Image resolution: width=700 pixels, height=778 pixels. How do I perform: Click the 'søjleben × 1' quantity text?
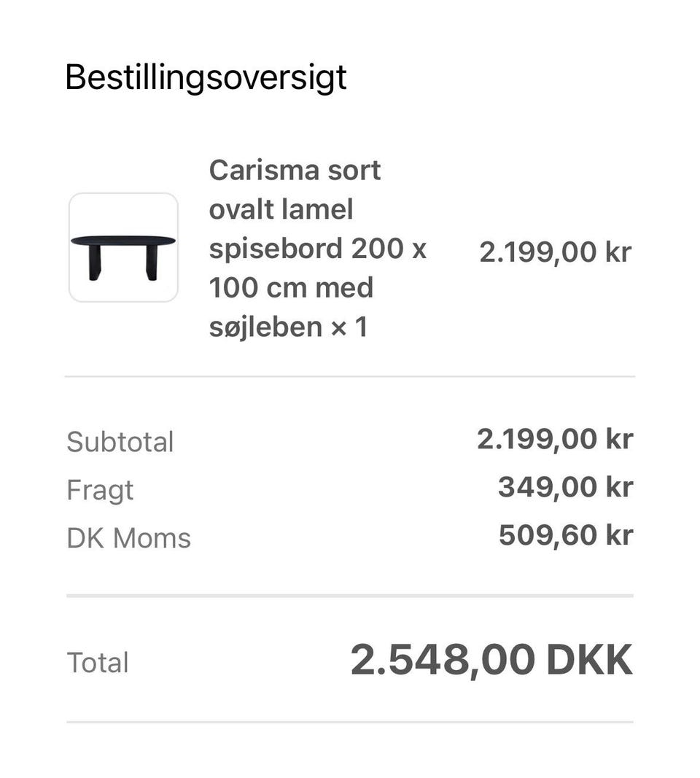pos(288,327)
